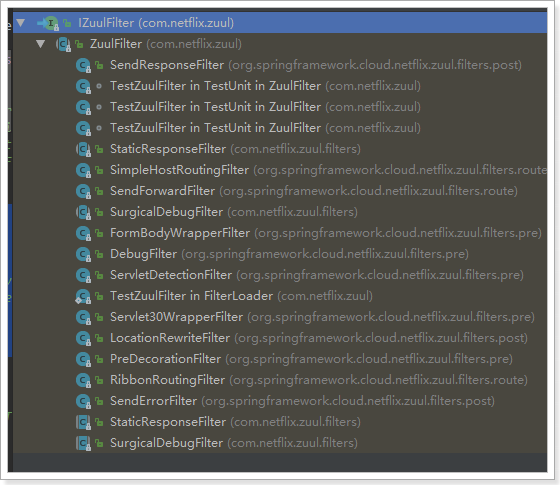Viewport: 560px width, 485px height.
Task: Click the green lock icon beside SendErrorFilter
Action: (99, 401)
